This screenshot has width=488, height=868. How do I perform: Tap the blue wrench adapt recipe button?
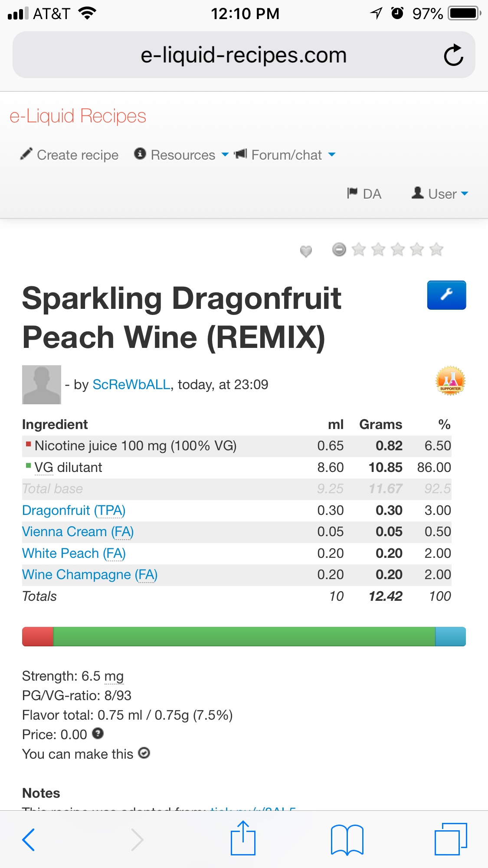click(446, 295)
